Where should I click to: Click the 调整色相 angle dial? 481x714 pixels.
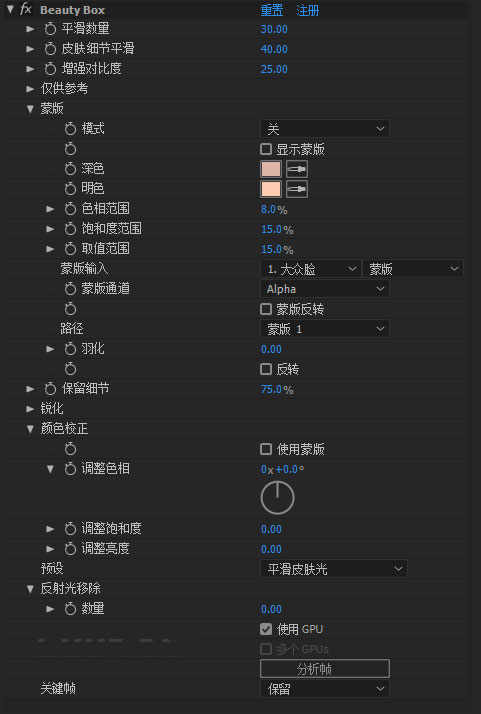pyautogui.click(x=277, y=498)
